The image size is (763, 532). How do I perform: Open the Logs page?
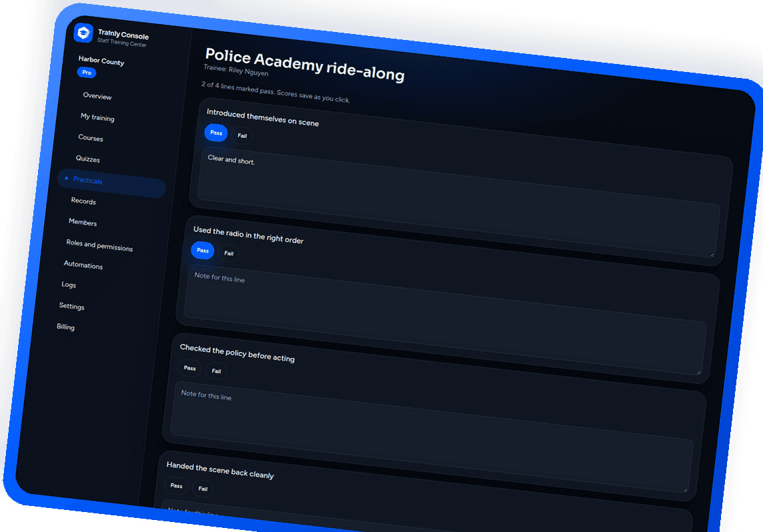click(69, 285)
